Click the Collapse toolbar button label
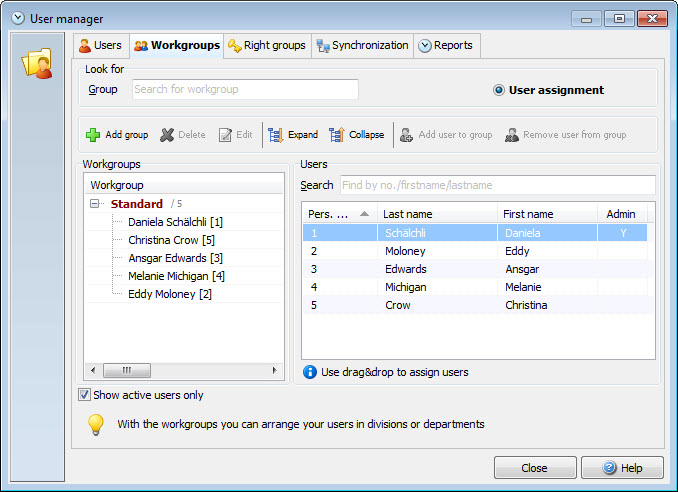Screen dimensions: 678x492 366,135
